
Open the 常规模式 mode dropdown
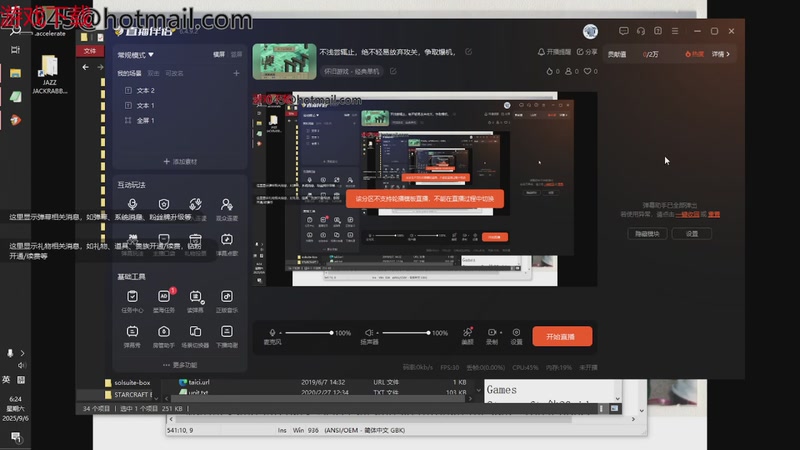click(x=135, y=55)
